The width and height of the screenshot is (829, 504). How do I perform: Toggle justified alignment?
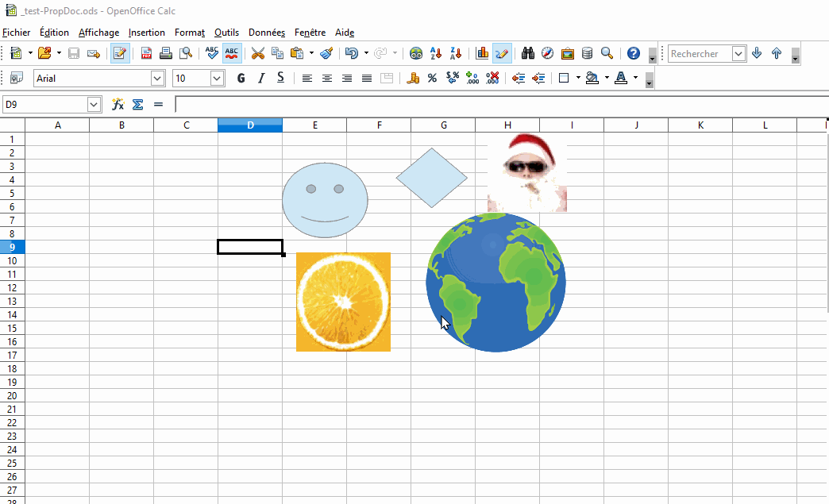pyautogui.click(x=367, y=79)
